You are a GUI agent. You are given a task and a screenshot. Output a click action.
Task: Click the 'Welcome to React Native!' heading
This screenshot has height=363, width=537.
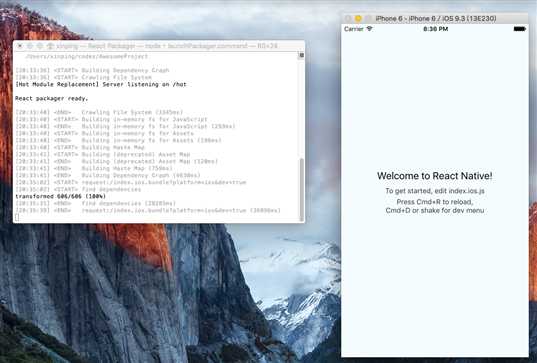435,176
